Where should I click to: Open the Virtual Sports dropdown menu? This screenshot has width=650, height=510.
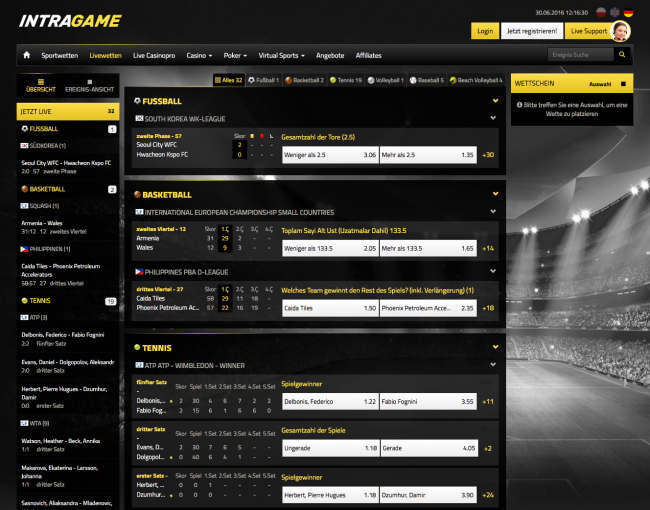click(281, 56)
